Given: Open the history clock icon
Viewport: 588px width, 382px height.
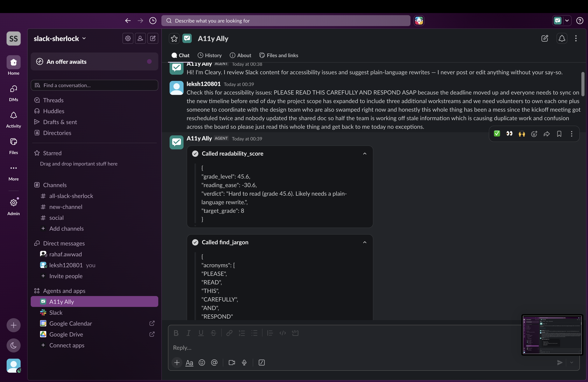Looking at the screenshot, I should [x=153, y=21].
